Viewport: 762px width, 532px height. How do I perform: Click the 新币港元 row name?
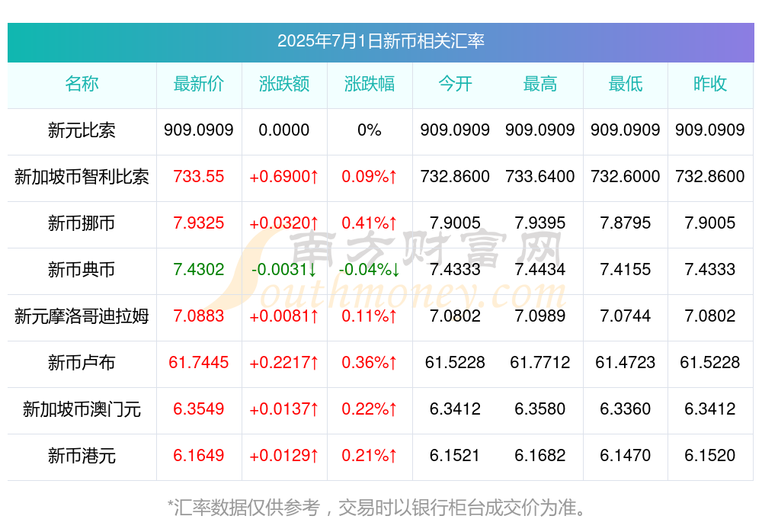tap(82, 456)
